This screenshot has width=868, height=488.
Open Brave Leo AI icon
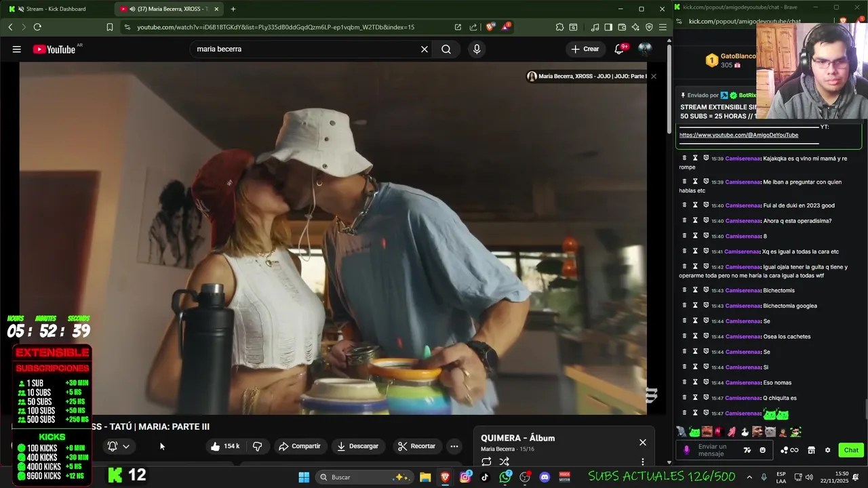click(635, 27)
